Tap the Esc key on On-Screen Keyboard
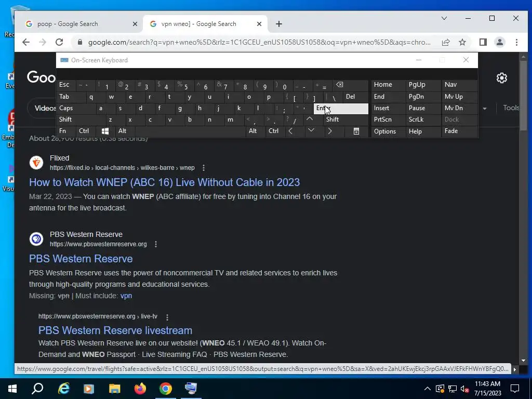This screenshot has height=399, width=532. [66, 85]
